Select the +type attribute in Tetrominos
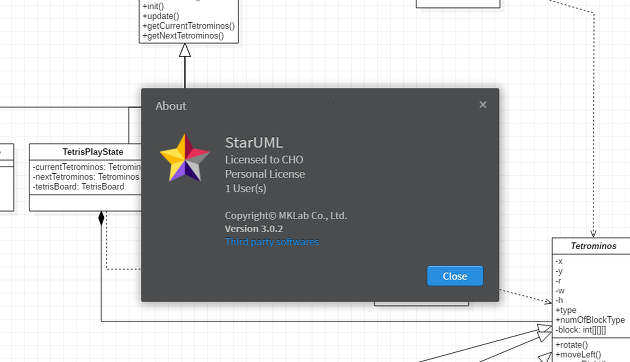The height and width of the screenshot is (362, 630). click(566, 310)
